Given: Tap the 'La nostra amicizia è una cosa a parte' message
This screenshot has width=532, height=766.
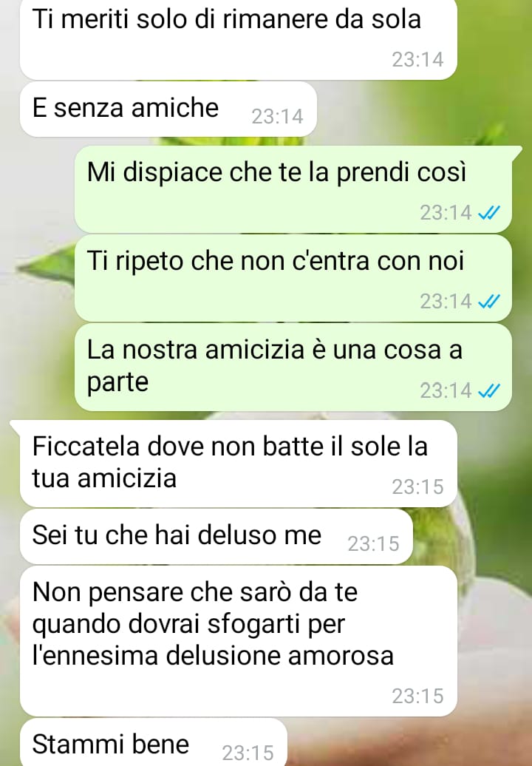Looking at the screenshot, I should coord(293,367).
